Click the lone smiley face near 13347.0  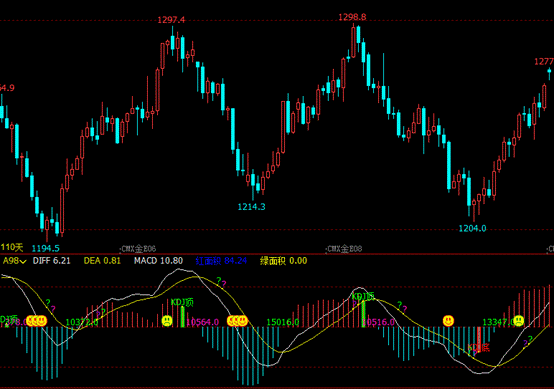[448, 321]
